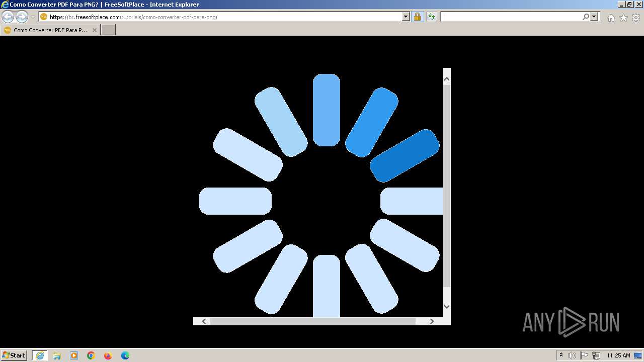Click the vertical scrollbar thumb
644x362 pixels.
446,186
